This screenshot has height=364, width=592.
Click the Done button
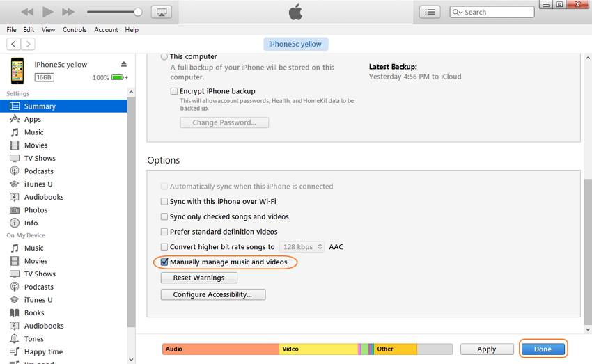[543, 349]
